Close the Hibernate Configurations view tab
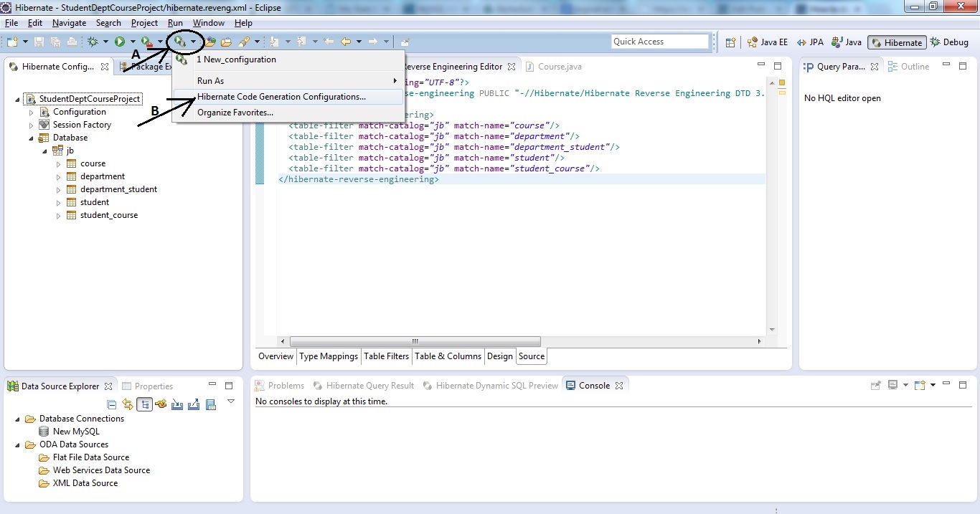980x514 pixels. [x=105, y=67]
